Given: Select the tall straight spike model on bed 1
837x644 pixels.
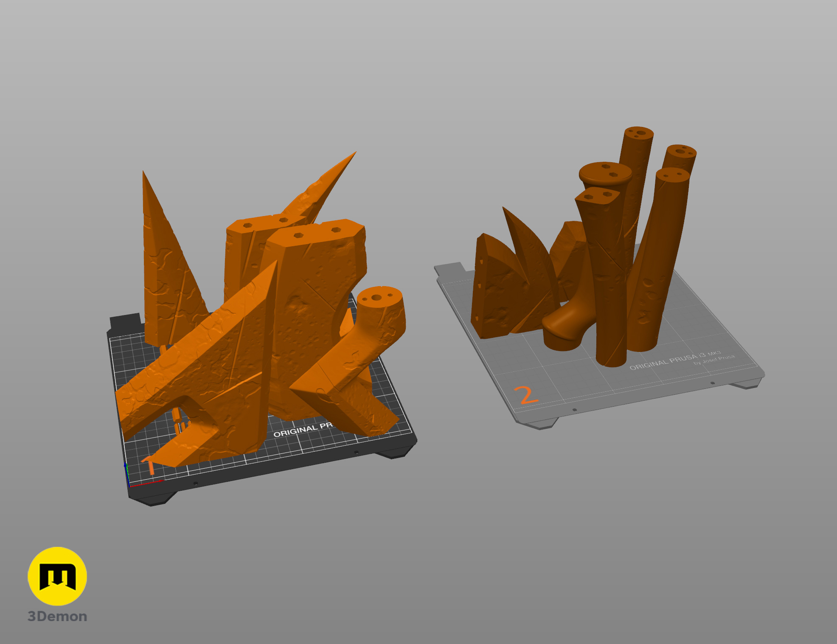Looking at the screenshot, I should tap(168, 272).
